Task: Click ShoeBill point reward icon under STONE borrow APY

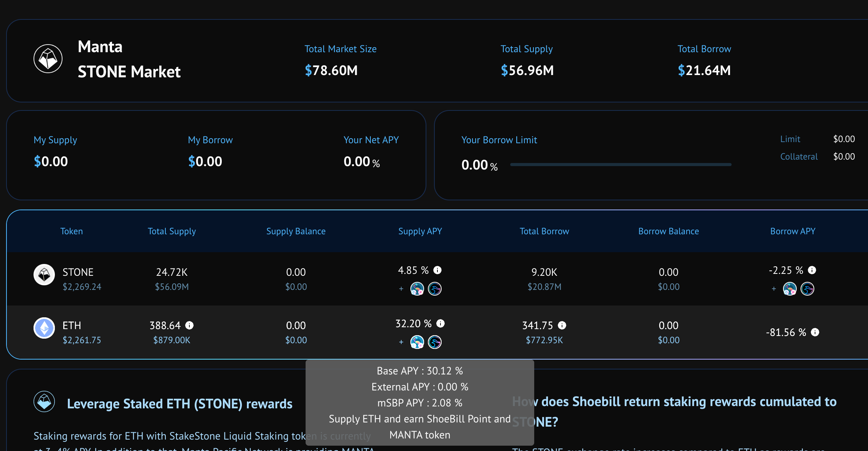Action: [790, 289]
